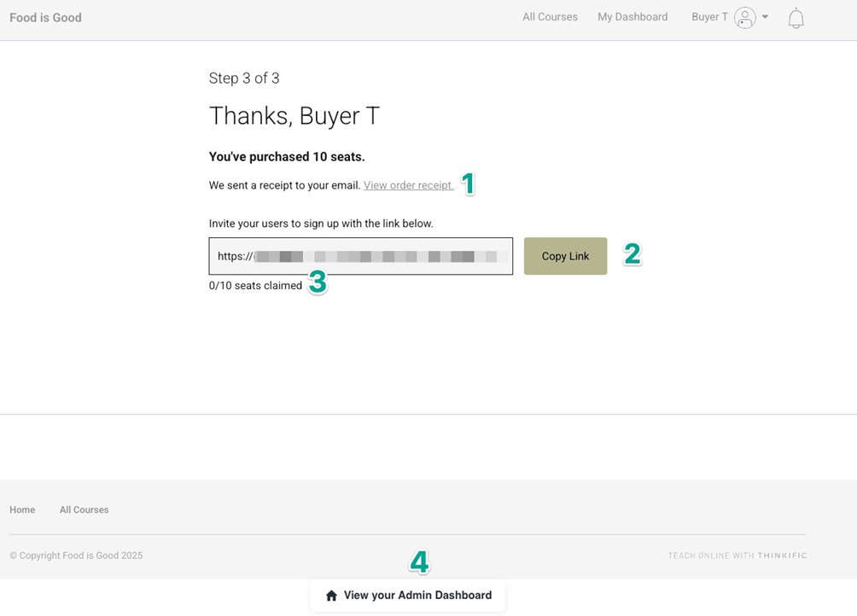
Task: Click the green number 4 marker
Action: 419,561
